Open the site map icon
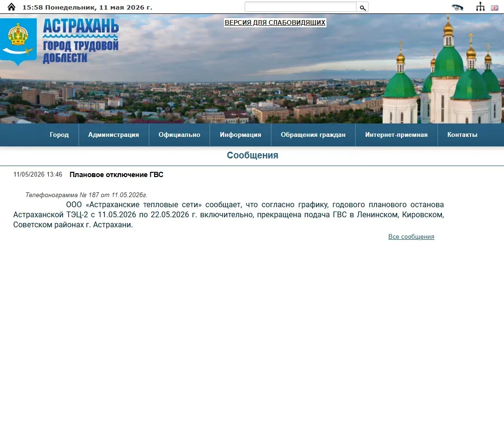The image size is (504, 424). (x=480, y=7)
